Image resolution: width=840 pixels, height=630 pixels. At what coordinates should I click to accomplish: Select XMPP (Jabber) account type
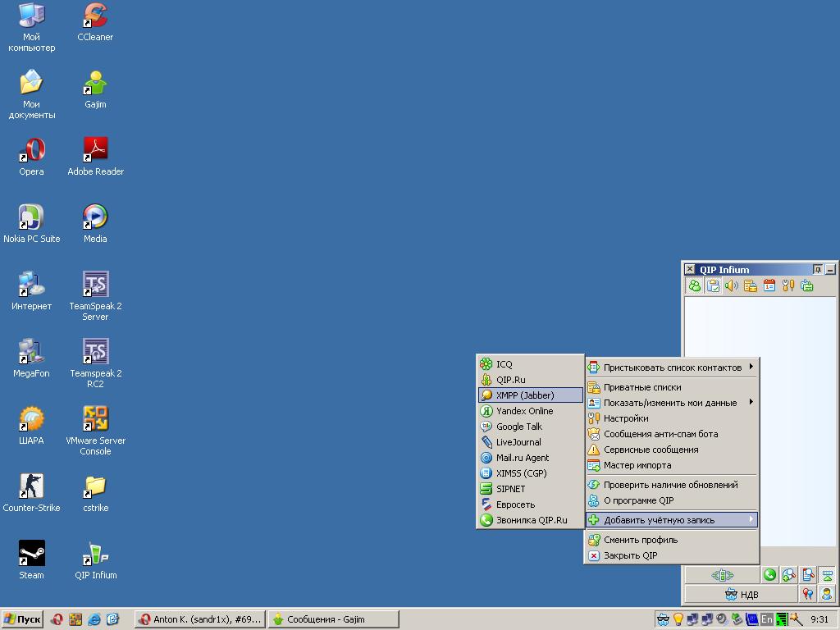tap(530, 395)
